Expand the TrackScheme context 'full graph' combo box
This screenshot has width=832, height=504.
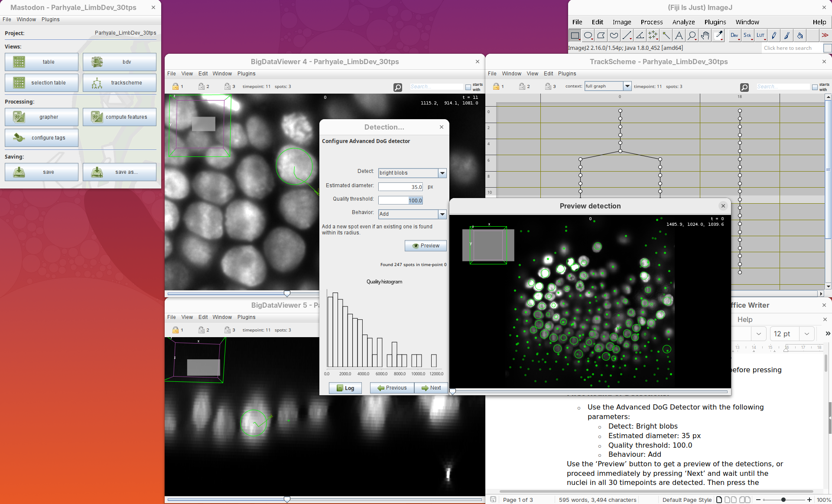pos(627,86)
